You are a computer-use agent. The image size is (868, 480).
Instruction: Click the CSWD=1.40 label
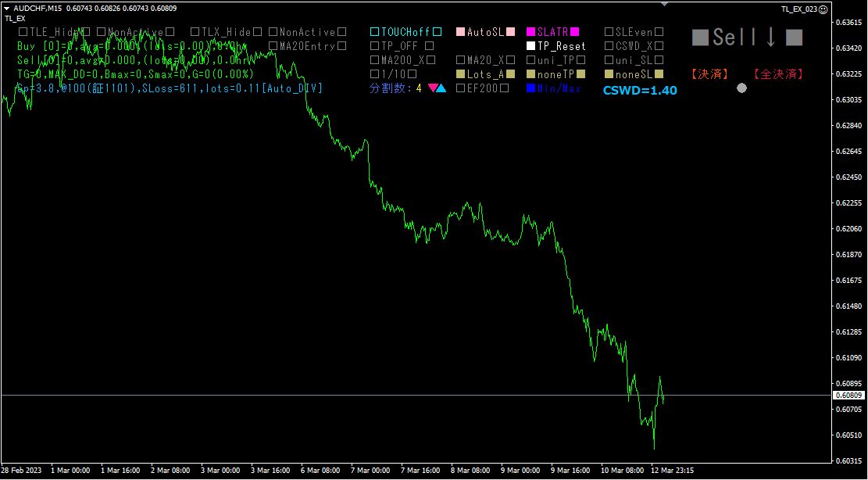click(640, 91)
